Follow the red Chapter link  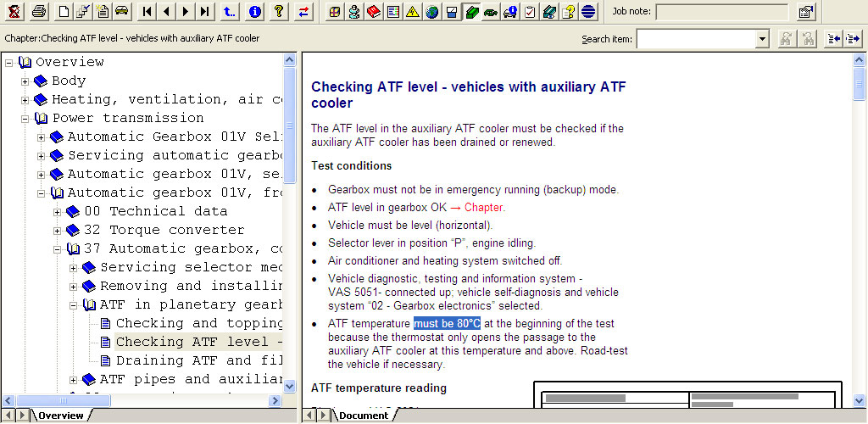(484, 208)
